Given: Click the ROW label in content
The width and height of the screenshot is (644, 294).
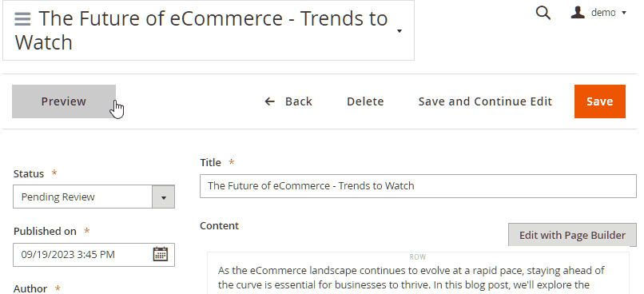Looking at the screenshot, I should (x=418, y=257).
